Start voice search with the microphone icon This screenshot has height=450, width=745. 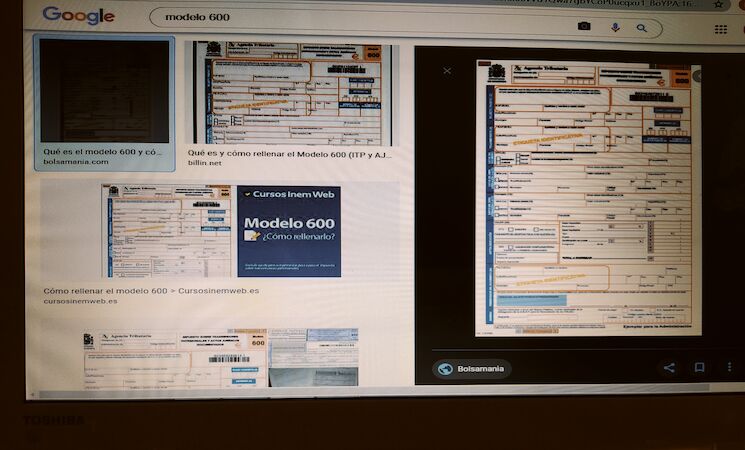pos(614,27)
